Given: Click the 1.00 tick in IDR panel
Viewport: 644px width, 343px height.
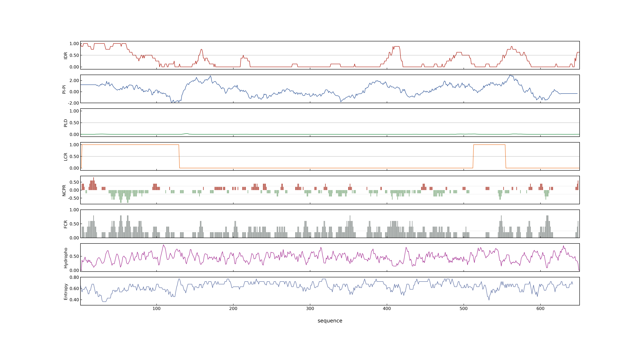Looking at the screenshot, I should tap(74, 44).
